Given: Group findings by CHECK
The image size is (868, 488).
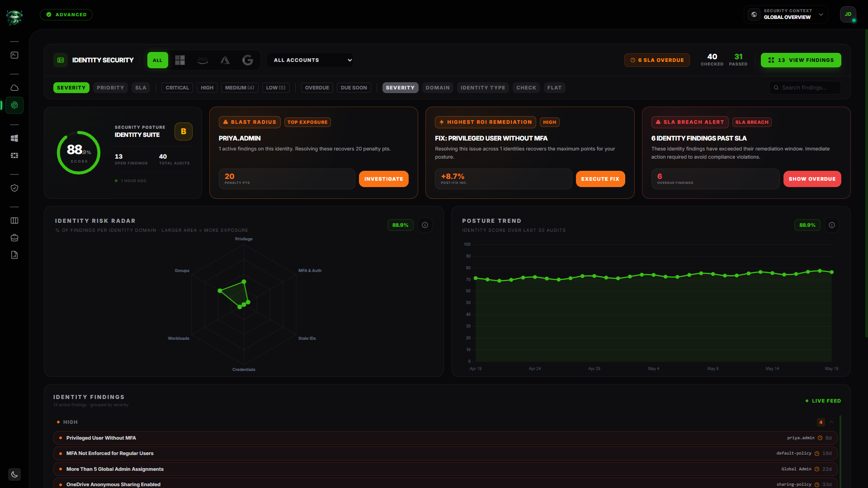Looking at the screenshot, I should point(526,88).
